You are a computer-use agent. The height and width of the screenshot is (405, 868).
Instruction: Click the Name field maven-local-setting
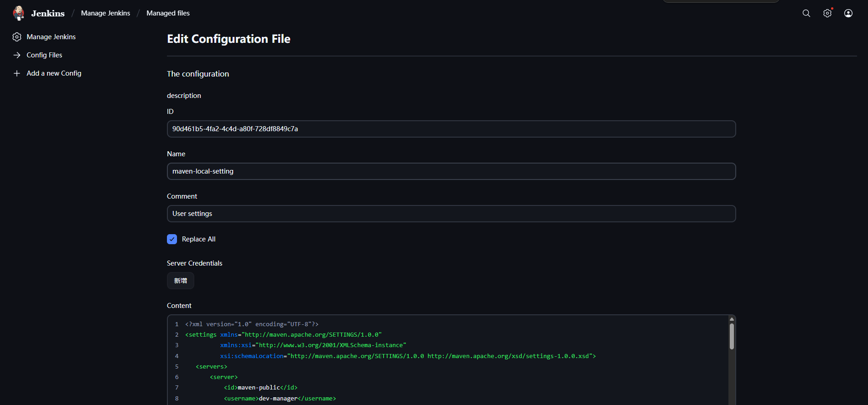(x=451, y=171)
